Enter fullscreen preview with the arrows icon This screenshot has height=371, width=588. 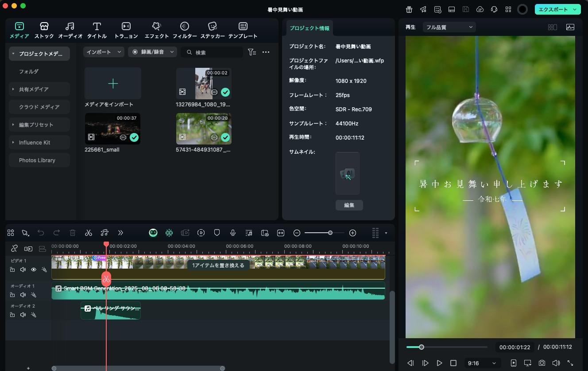pyautogui.click(x=570, y=363)
